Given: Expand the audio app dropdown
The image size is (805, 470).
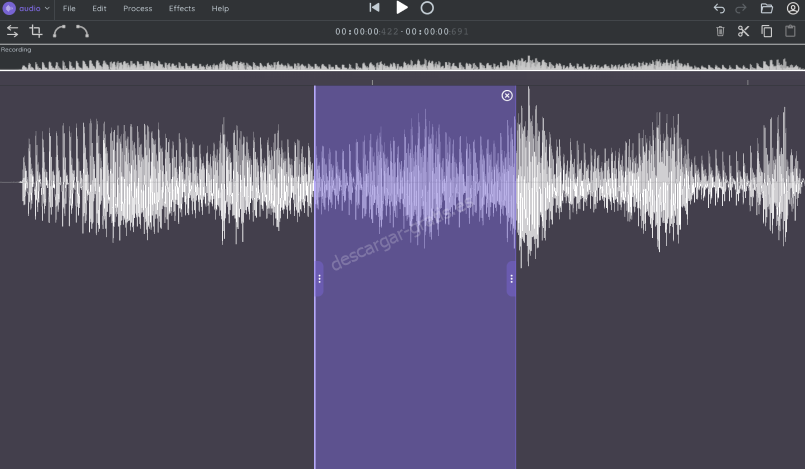Looking at the screenshot, I should click(26, 8).
